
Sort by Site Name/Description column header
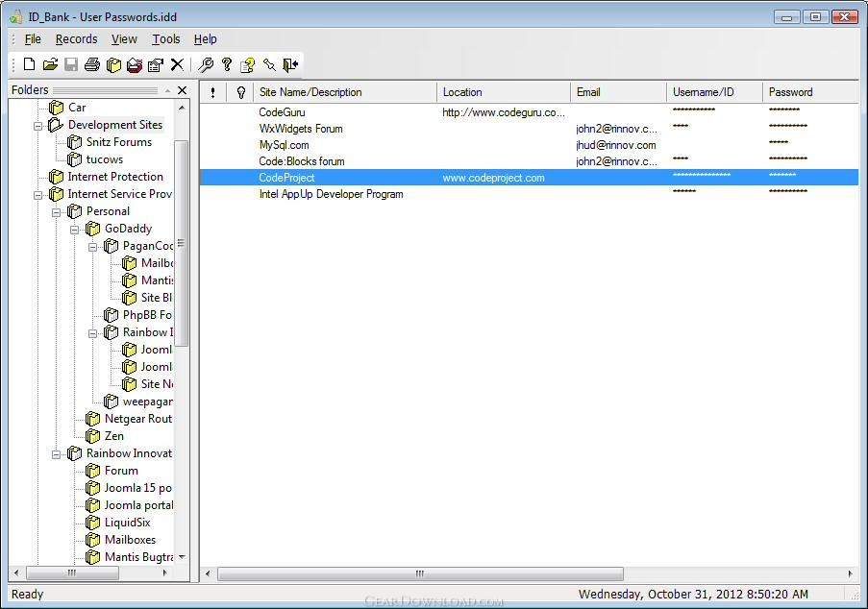coord(345,92)
